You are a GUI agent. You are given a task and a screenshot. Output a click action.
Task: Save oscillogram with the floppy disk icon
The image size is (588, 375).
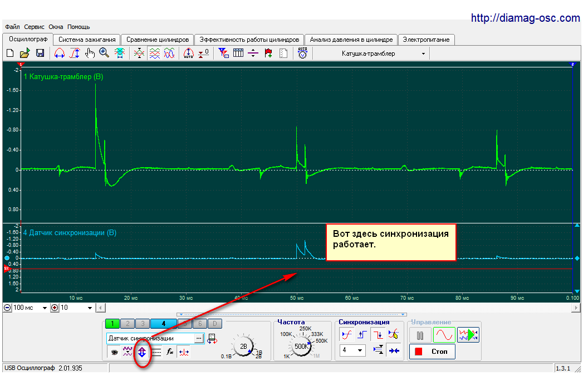tap(40, 53)
